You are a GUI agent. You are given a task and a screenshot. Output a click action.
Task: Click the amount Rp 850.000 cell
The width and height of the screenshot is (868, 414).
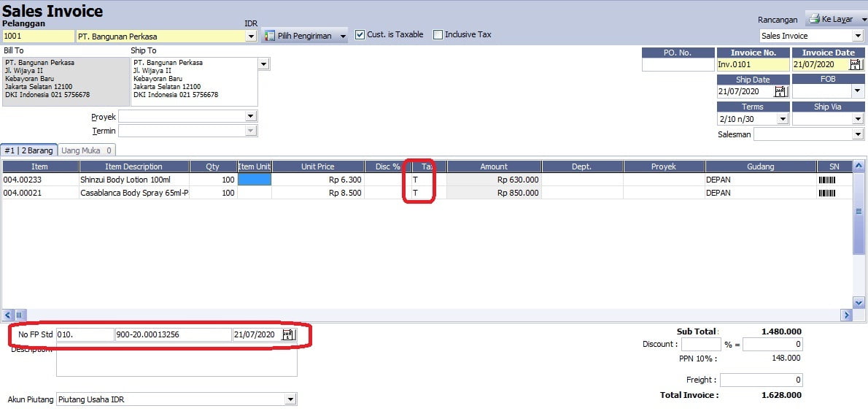[494, 193]
